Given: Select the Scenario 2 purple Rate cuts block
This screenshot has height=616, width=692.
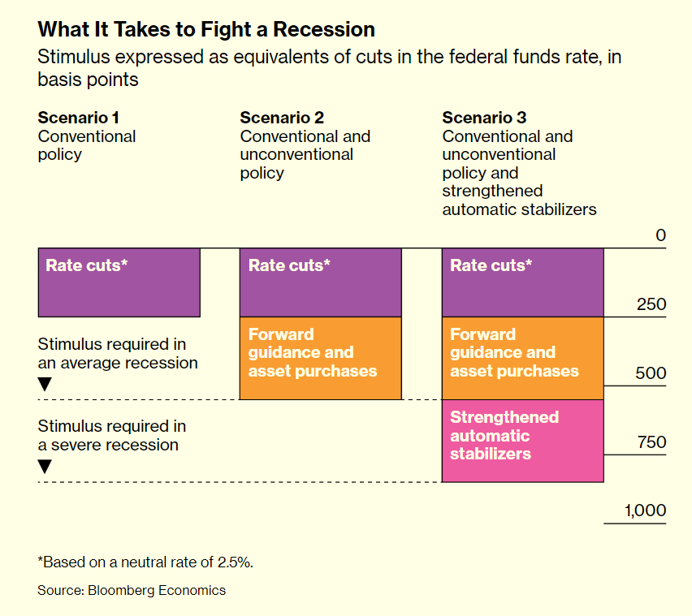Looking at the screenshot, I should pos(321,282).
